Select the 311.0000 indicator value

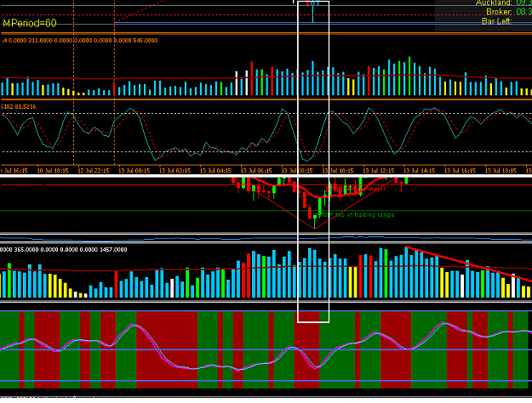click(x=40, y=40)
